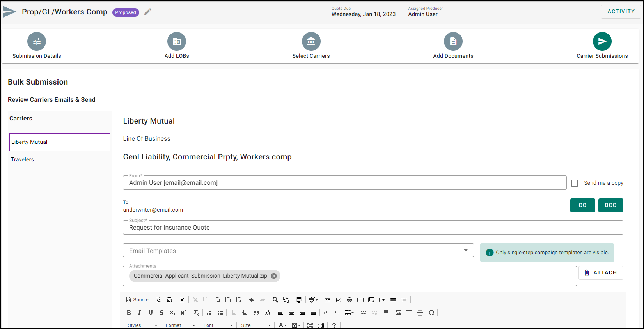Open the Email Templates dropdown
644x329 pixels.
coord(298,251)
